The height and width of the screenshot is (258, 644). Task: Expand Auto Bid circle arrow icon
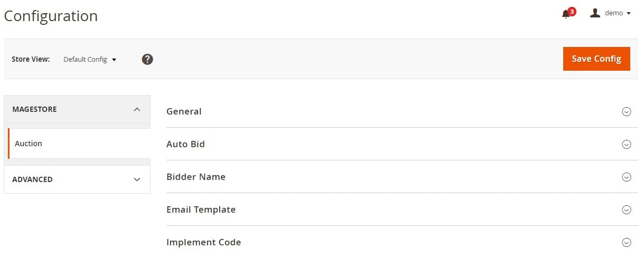click(x=627, y=144)
